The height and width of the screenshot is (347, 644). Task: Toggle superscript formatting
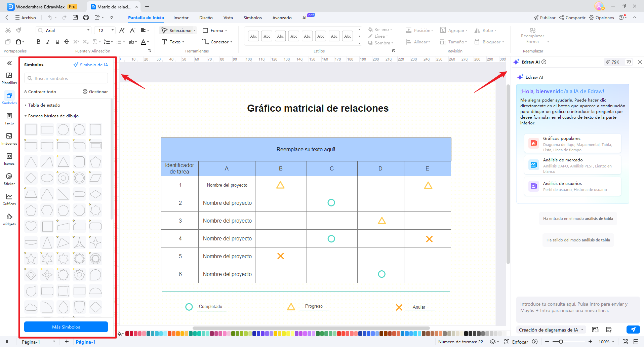click(76, 42)
